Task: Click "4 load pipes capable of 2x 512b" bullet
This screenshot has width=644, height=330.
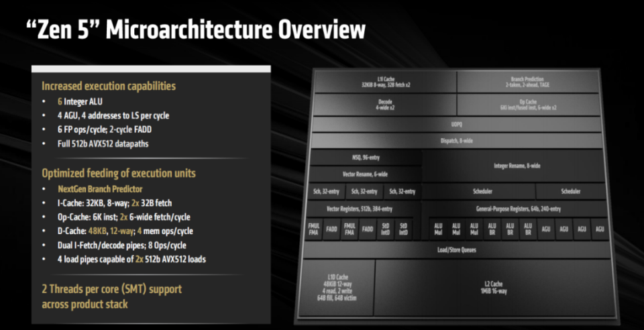Action: (131, 260)
